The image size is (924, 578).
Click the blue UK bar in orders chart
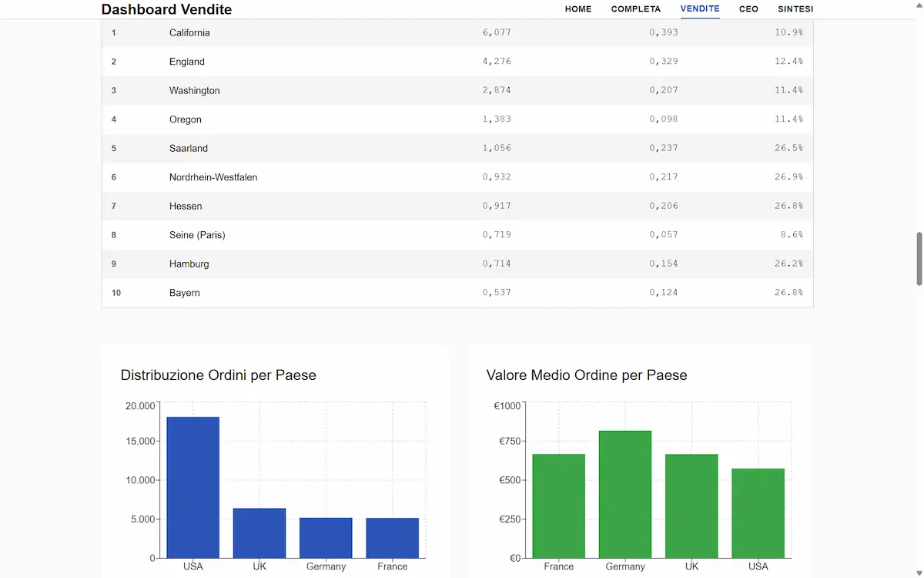tap(259, 533)
